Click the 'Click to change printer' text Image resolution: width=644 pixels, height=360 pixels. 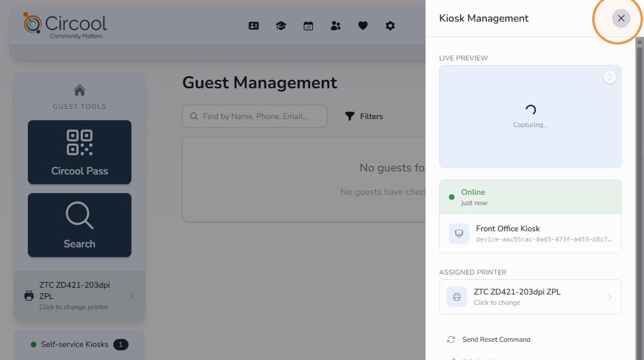[73, 307]
